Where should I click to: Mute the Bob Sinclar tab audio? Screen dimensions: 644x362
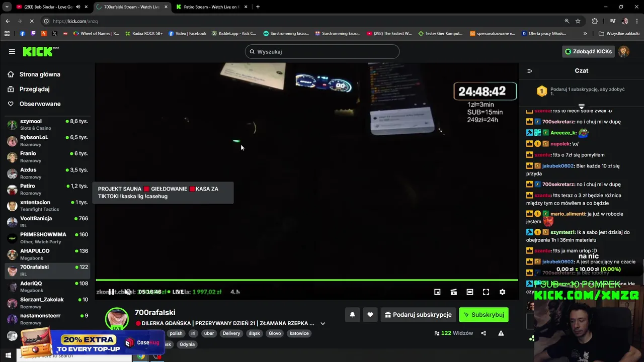(78, 7)
